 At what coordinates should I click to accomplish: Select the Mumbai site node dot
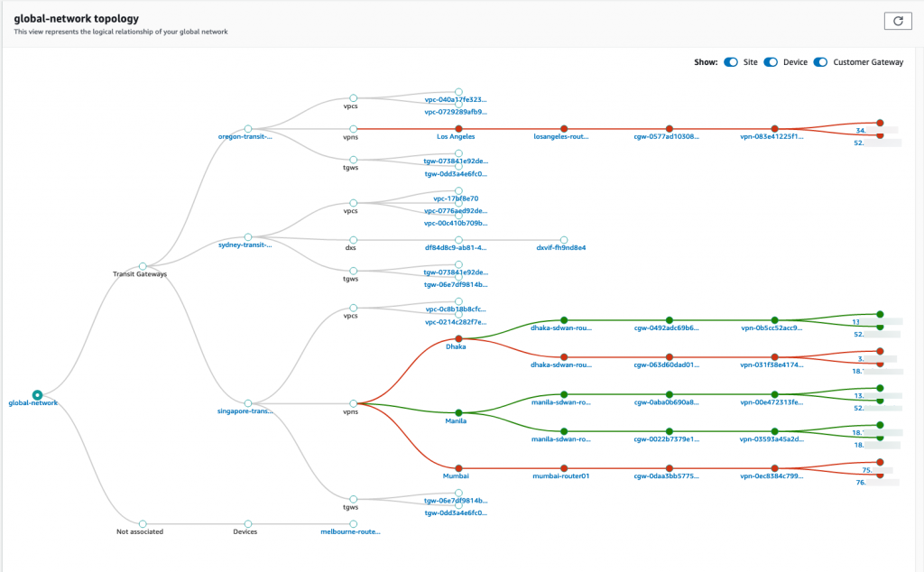(457, 469)
